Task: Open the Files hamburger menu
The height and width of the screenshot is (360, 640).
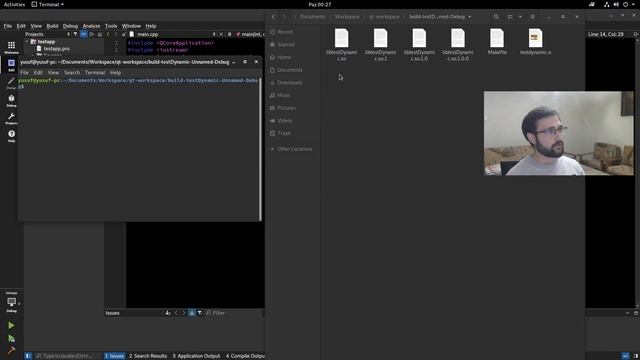Action: [532, 17]
